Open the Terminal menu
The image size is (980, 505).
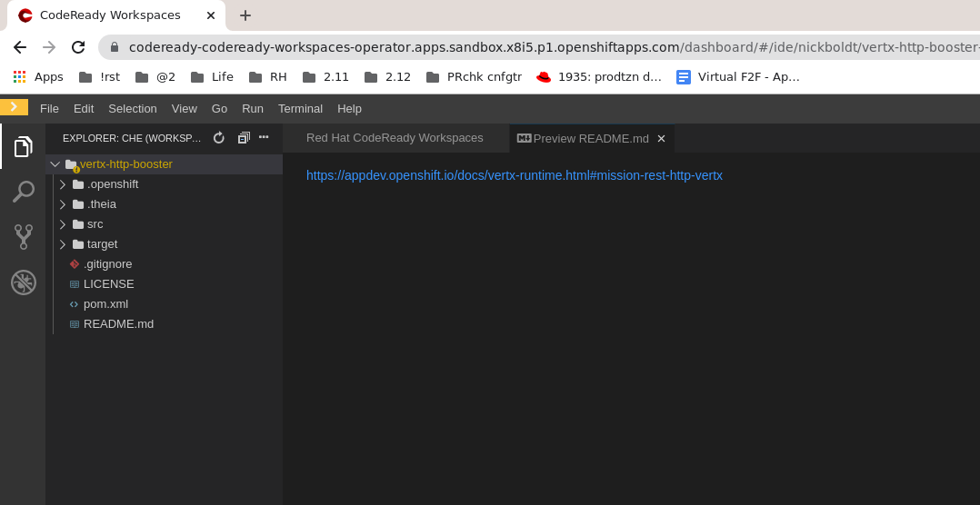coord(301,109)
